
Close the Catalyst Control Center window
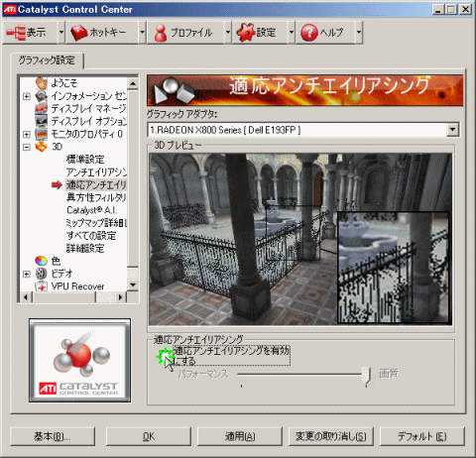point(466,9)
